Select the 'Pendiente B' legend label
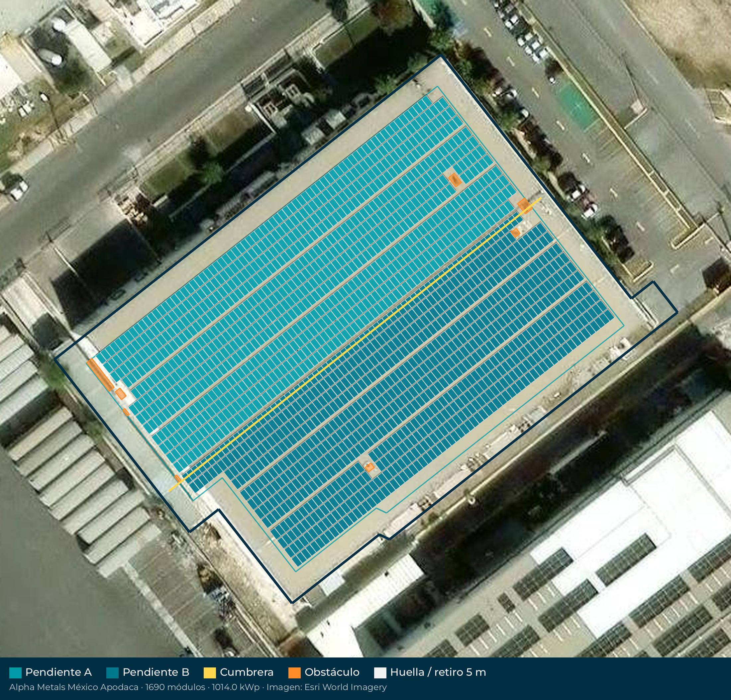The width and height of the screenshot is (731, 700). click(x=156, y=672)
